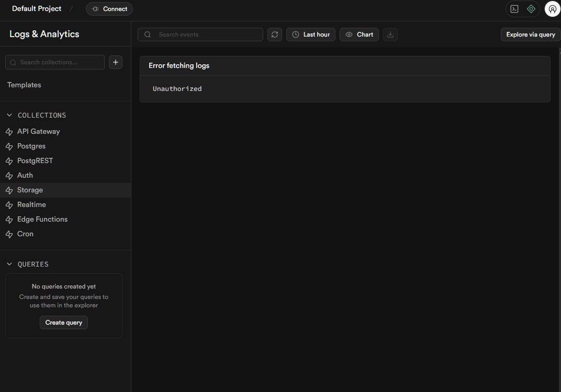Open the AI assistant diamond icon
561x392 pixels.
531,9
